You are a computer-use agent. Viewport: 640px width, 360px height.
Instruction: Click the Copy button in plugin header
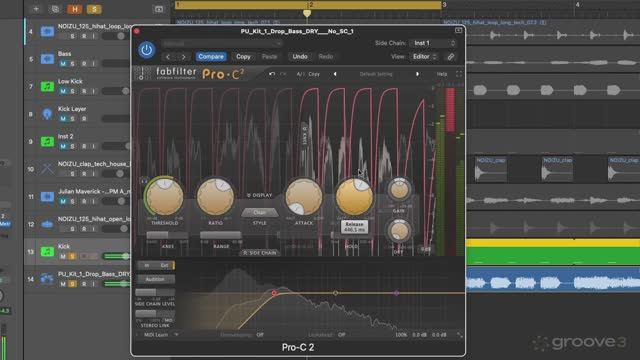(x=243, y=57)
